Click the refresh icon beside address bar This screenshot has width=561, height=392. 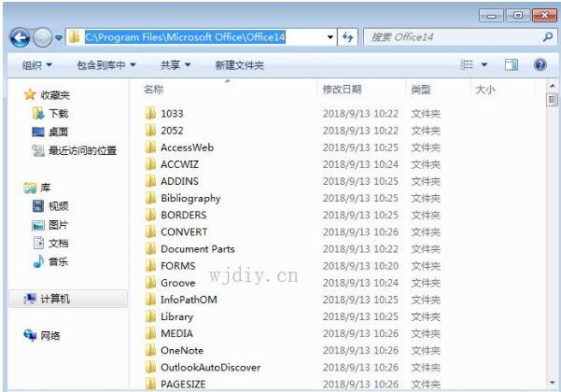[x=348, y=37]
